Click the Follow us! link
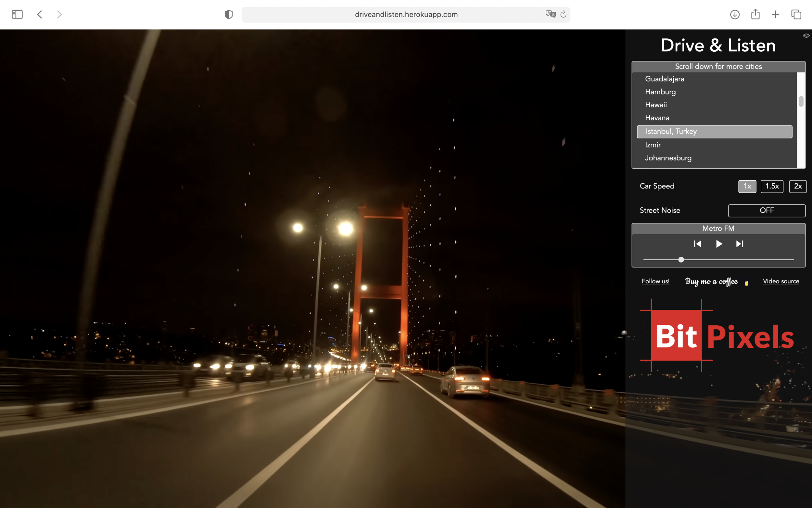812x508 pixels. pos(655,281)
